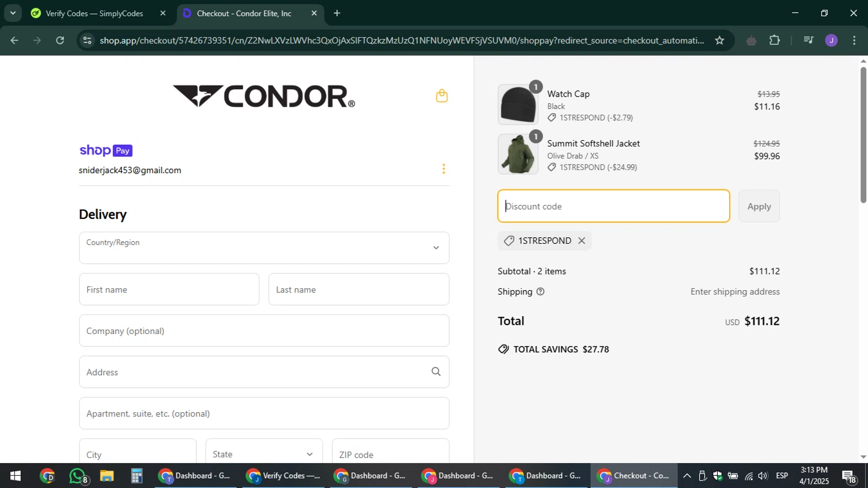Open a new browser tab

337,13
